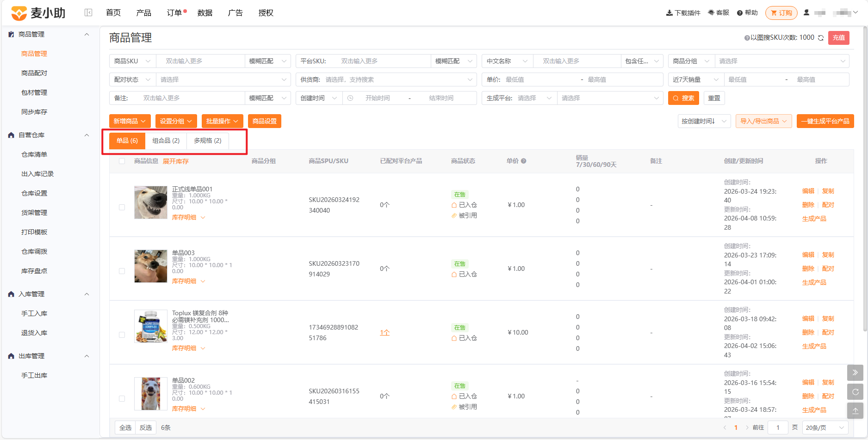868x440 pixels.
Task: Open the 数据 top menu
Action: 205,13
